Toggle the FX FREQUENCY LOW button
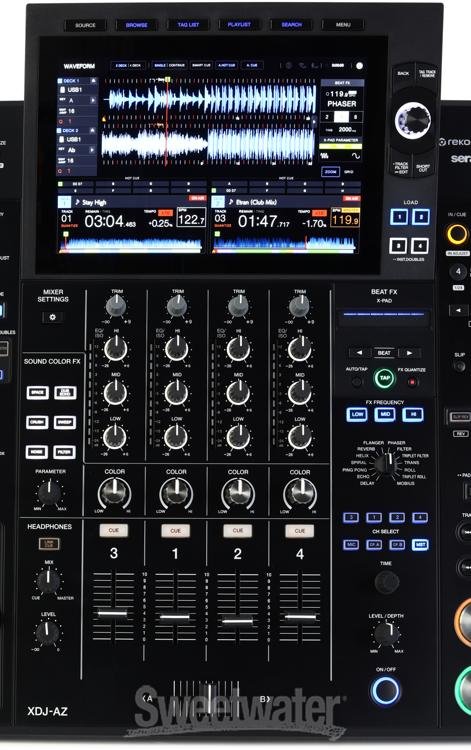Screen dimensions: 471x750 pyautogui.click(x=357, y=414)
